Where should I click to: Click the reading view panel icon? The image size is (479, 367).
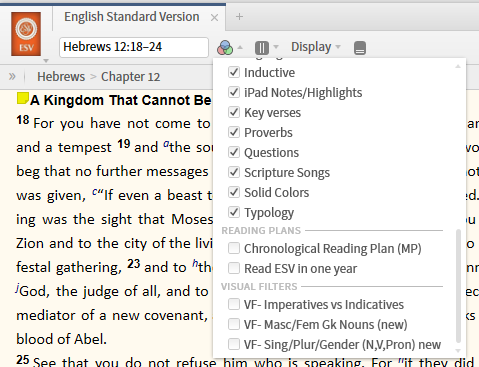(360, 48)
